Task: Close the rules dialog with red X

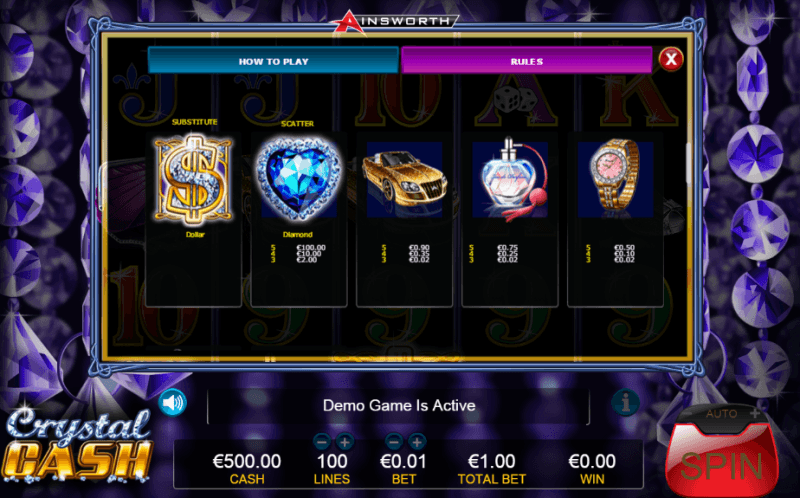Action: click(x=671, y=59)
